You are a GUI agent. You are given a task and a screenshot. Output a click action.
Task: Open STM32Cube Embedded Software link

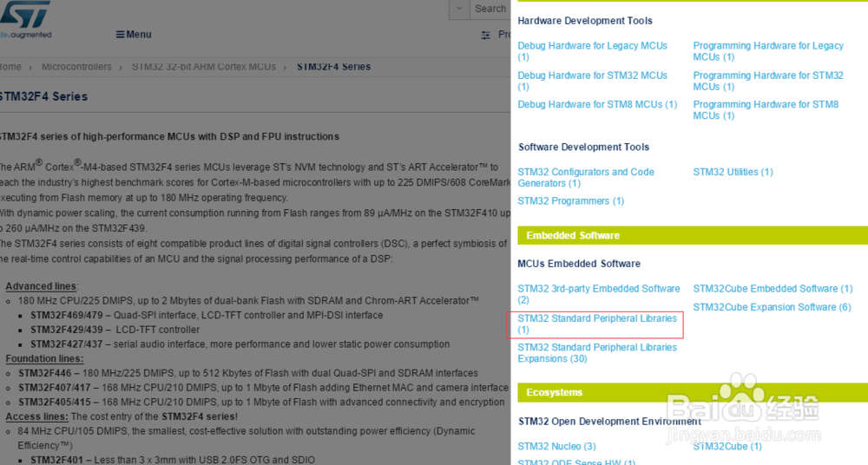(773, 289)
